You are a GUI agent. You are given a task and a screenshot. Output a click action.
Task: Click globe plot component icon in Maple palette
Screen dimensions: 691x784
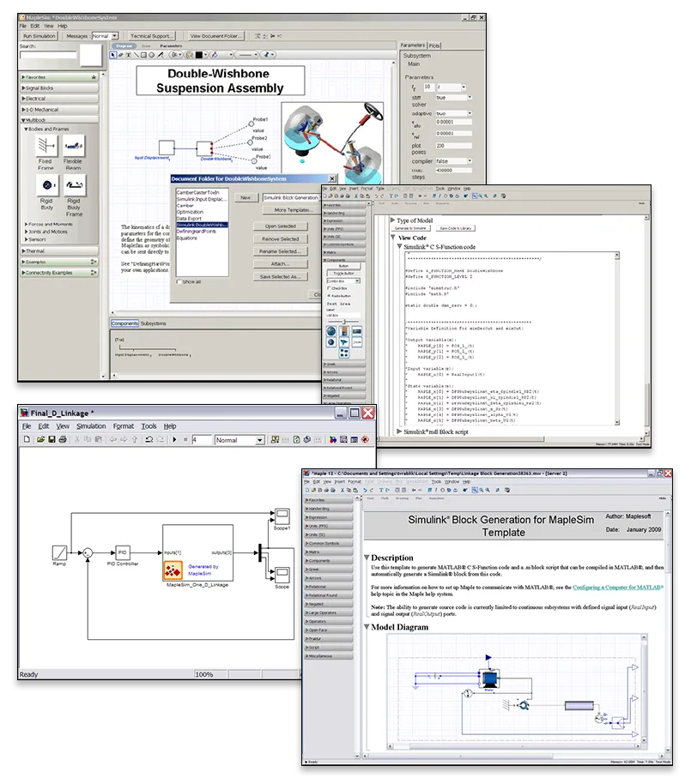click(x=331, y=331)
